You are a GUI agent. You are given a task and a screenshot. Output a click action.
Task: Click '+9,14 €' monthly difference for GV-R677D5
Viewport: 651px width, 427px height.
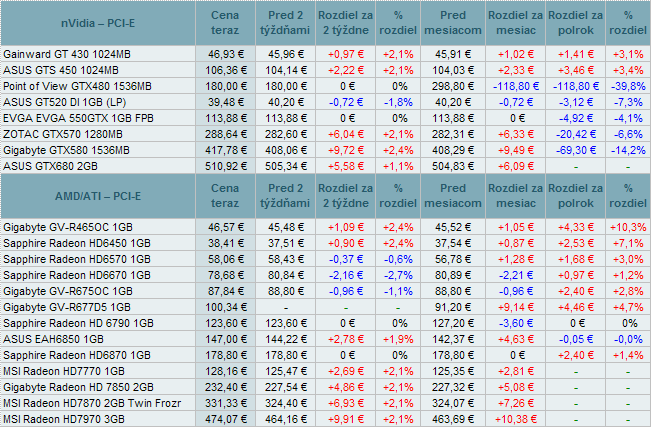click(x=516, y=307)
